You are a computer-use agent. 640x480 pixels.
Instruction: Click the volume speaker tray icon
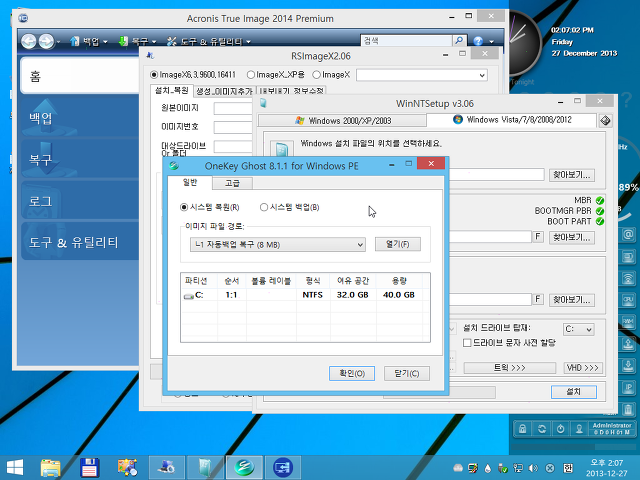(x=533, y=468)
